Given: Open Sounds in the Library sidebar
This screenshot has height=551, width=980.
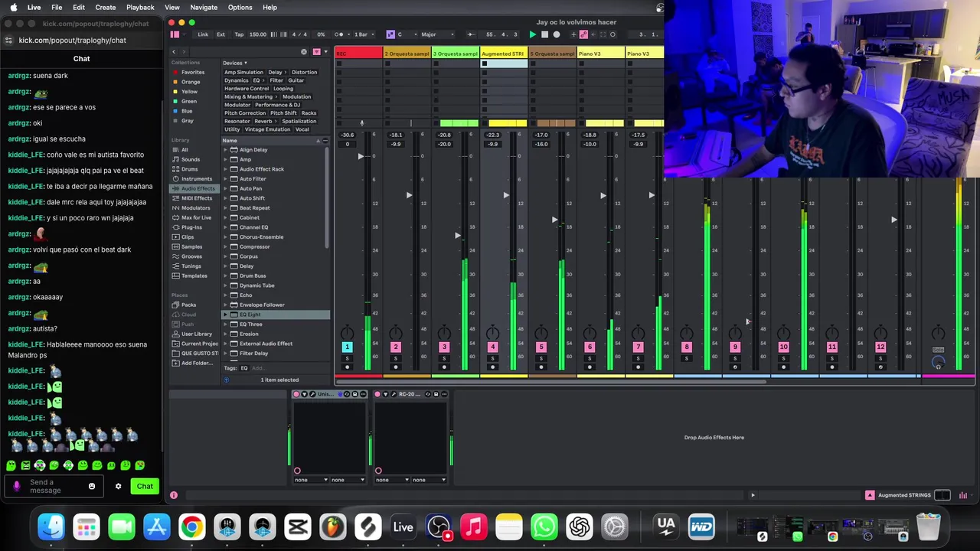Looking at the screenshot, I should click(191, 159).
